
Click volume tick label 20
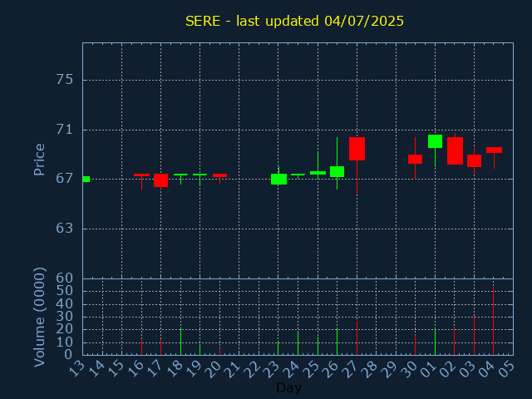65,329
